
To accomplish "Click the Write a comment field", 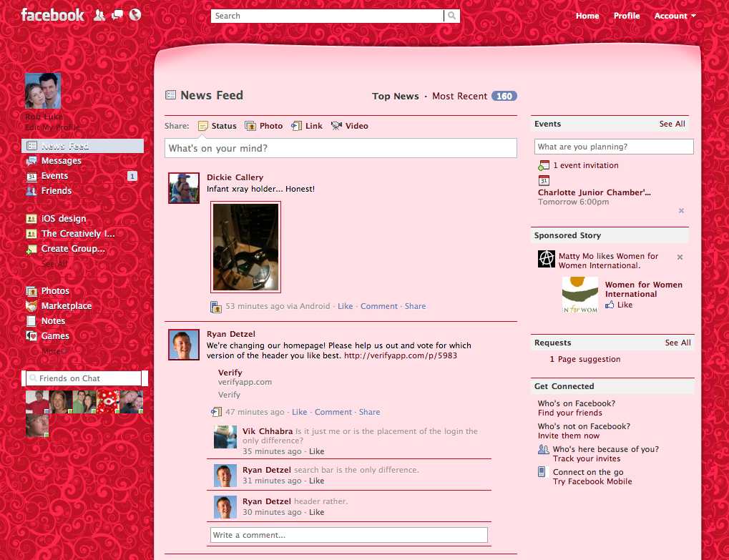I will coord(348,535).
